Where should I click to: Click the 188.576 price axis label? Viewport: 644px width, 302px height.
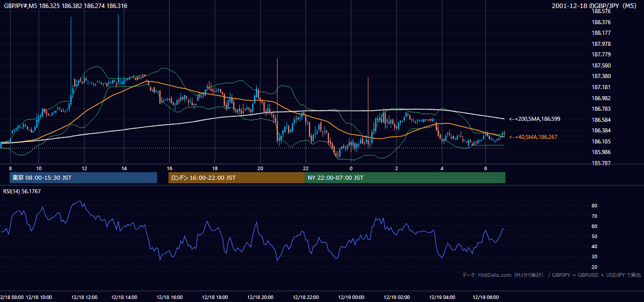[601, 12]
